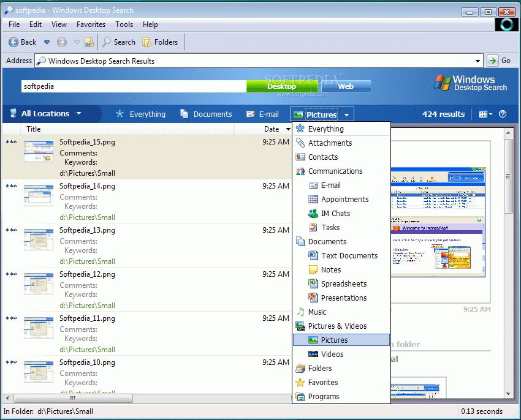Click the preview pane scroll down arrow
This screenshot has height=420, width=521.
click(x=508, y=394)
